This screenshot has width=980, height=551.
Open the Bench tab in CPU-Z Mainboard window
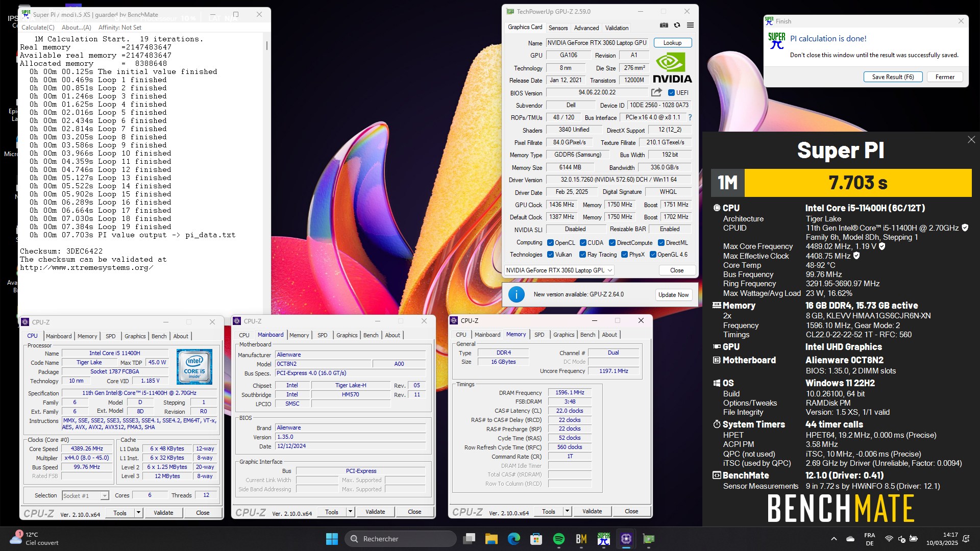371,335
